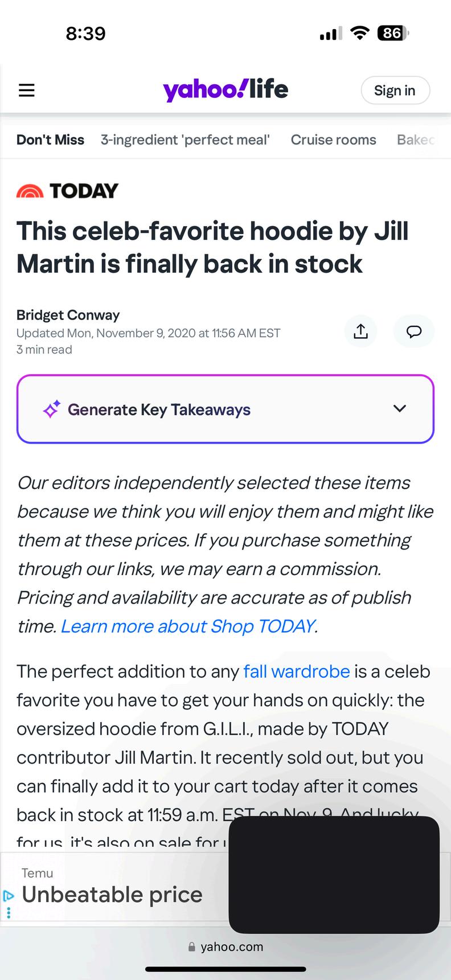Screen dimensions: 451x980
Task: Open the partially visible Baked topic
Action: (x=416, y=140)
